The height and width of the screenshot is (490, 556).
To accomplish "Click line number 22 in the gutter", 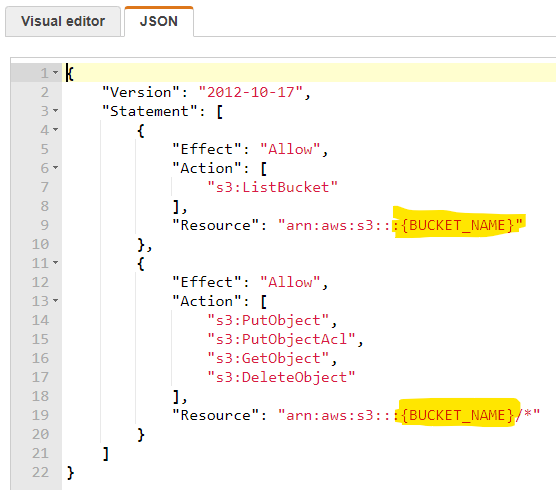I will (40, 472).
